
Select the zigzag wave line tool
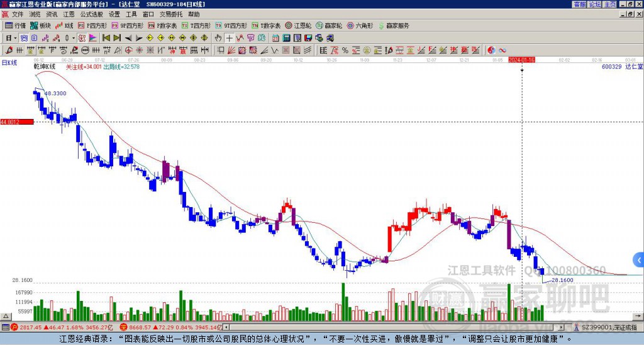click(x=275, y=50)
